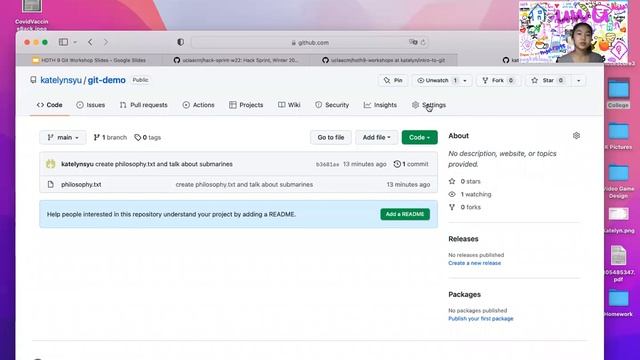
Task: Open the Code tab
Action: tap(49, 105)
